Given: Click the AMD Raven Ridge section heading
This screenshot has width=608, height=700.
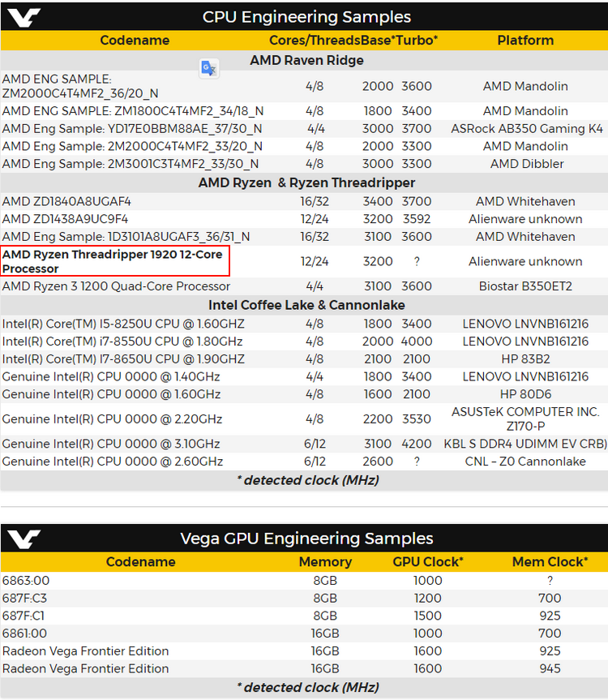Looking at the screenshot, I should 306,60.
